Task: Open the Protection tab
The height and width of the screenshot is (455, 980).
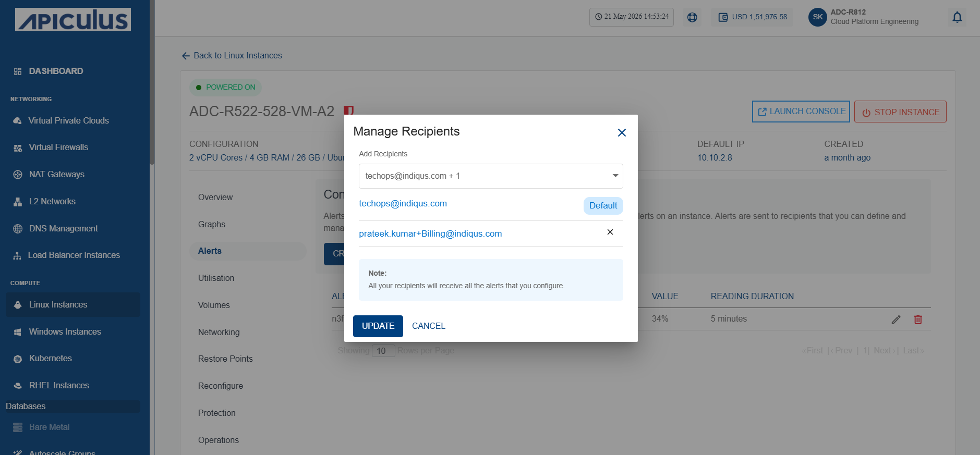Action: tap(217, 413)
